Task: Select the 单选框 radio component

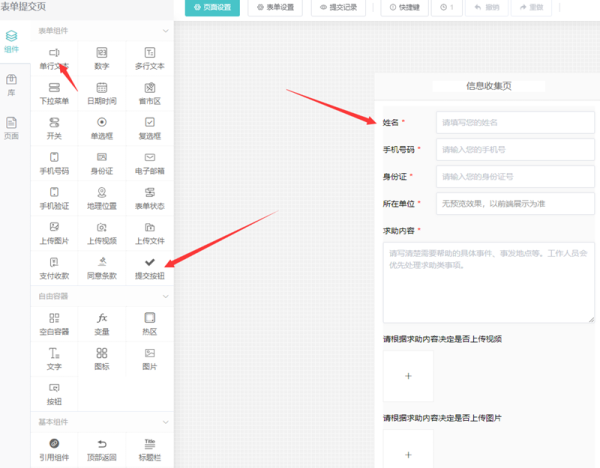Action: coord(102,129)
